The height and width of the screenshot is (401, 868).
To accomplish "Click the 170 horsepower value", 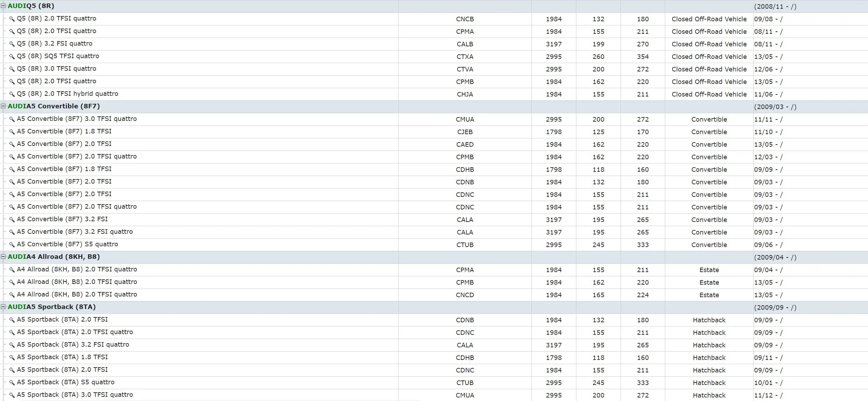I will coord(643,132).
